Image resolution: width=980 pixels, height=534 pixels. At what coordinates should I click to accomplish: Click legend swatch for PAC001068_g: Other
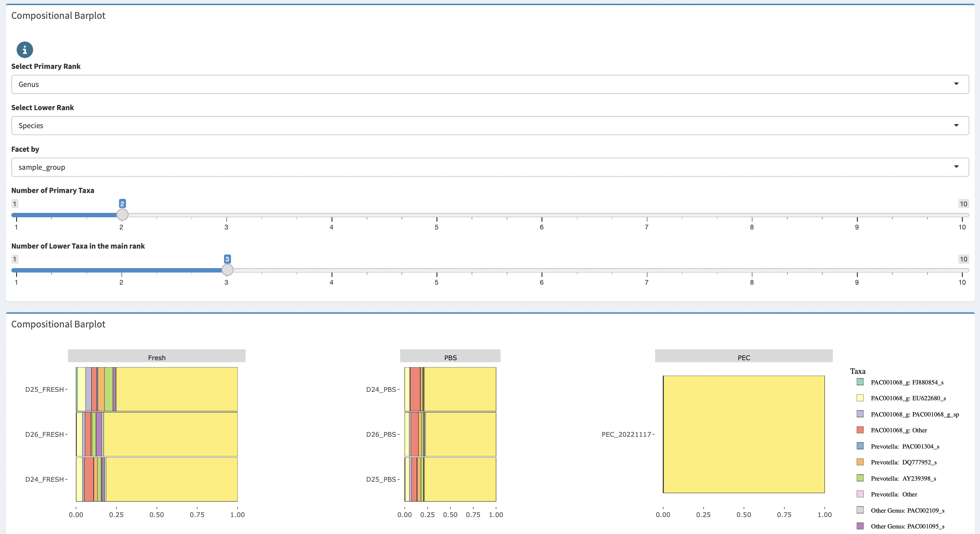860,430
